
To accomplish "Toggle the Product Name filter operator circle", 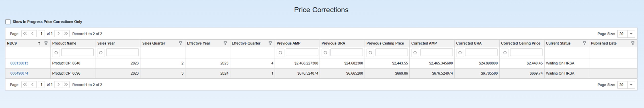I will coord(56,53).
